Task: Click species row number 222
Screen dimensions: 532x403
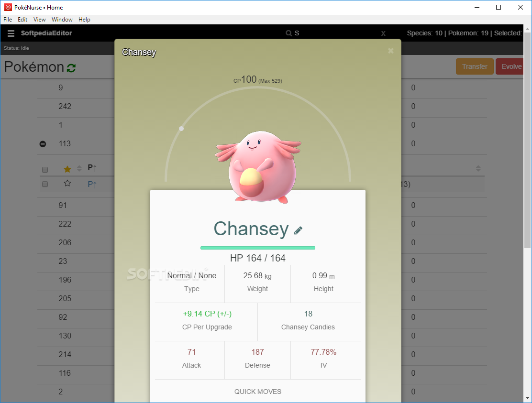Action: tap(65, 224)
